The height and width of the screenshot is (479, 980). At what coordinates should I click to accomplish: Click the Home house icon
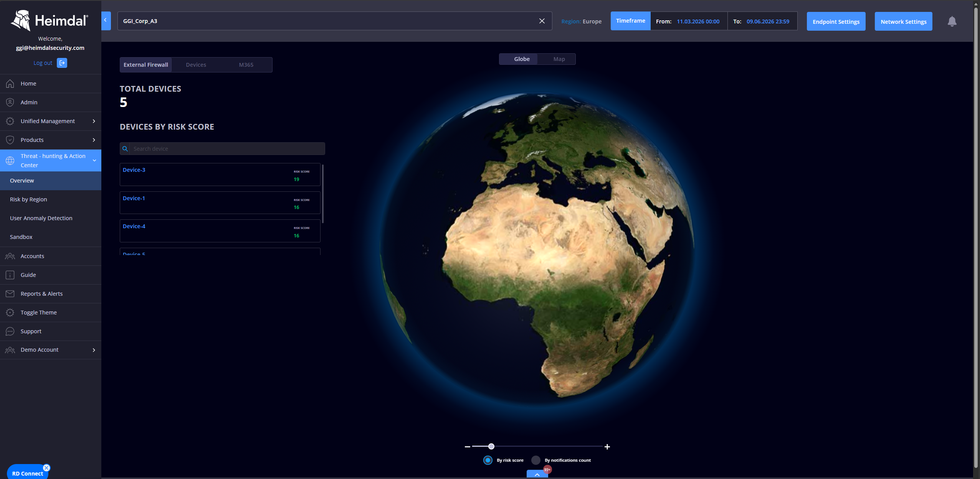[10, 84]
